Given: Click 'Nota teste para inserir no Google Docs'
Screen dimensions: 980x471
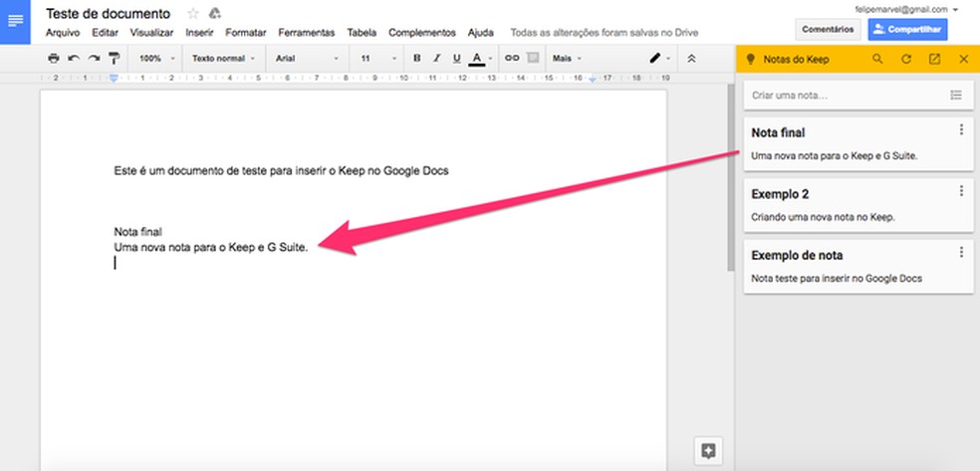Looking at the screenshot, I should tap(837, 279).
